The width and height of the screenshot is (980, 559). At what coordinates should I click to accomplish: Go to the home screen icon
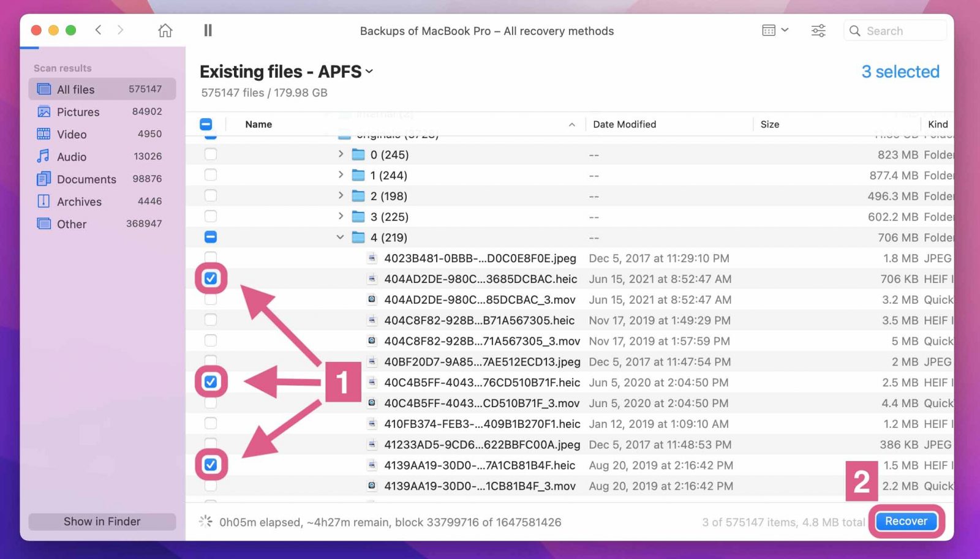point(165,30)
